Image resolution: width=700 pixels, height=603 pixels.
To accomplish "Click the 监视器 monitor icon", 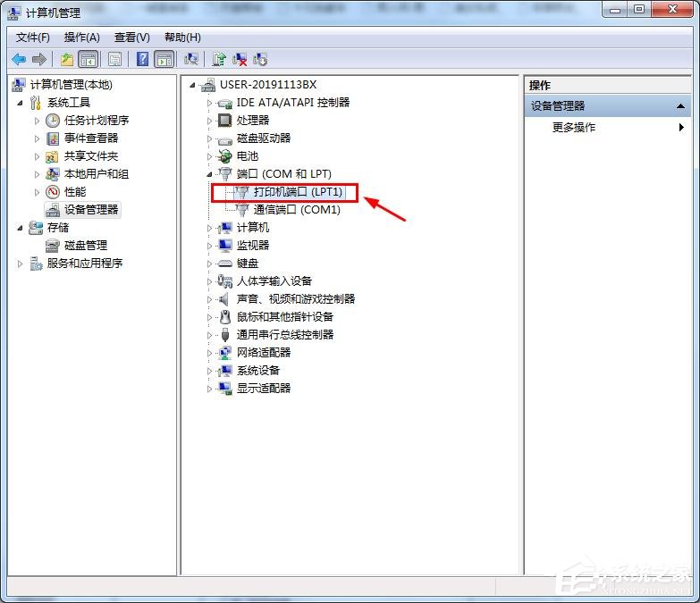I will click(224, 246).
